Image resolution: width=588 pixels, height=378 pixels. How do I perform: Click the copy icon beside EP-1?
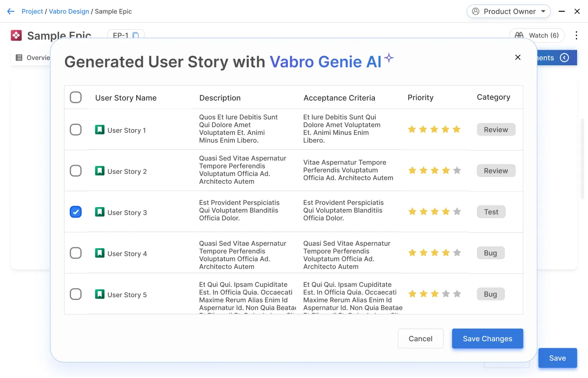tap(136, 35)
